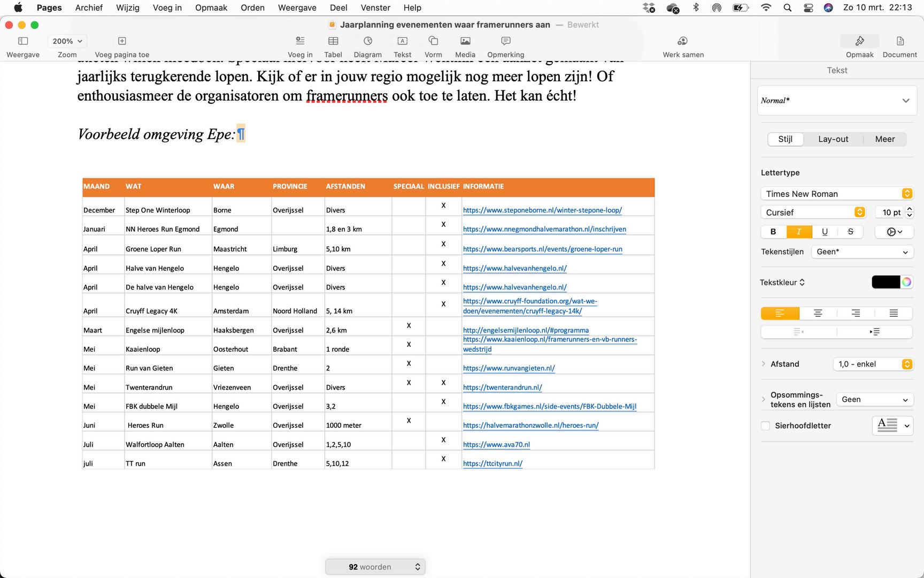Add a chart via Diagram icon
Screen dimensions: 924x578
[x=368, y=41]
